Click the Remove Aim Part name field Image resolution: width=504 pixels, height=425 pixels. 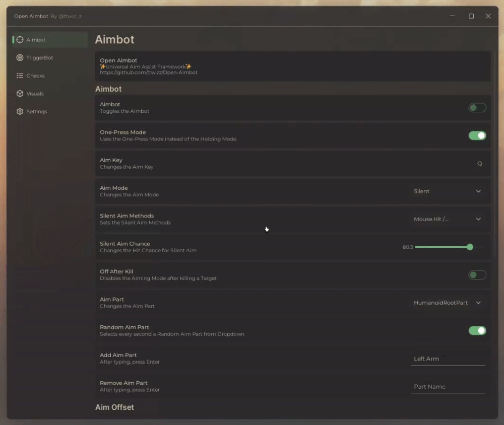(448, 387)
